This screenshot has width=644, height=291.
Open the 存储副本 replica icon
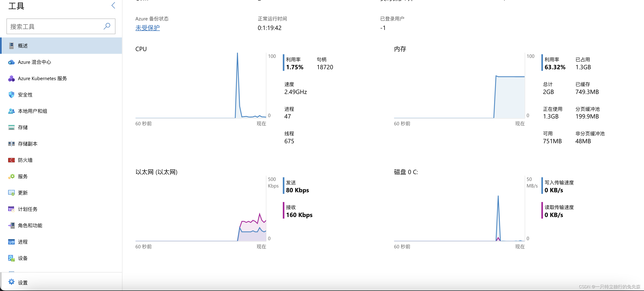pos(11,144)
